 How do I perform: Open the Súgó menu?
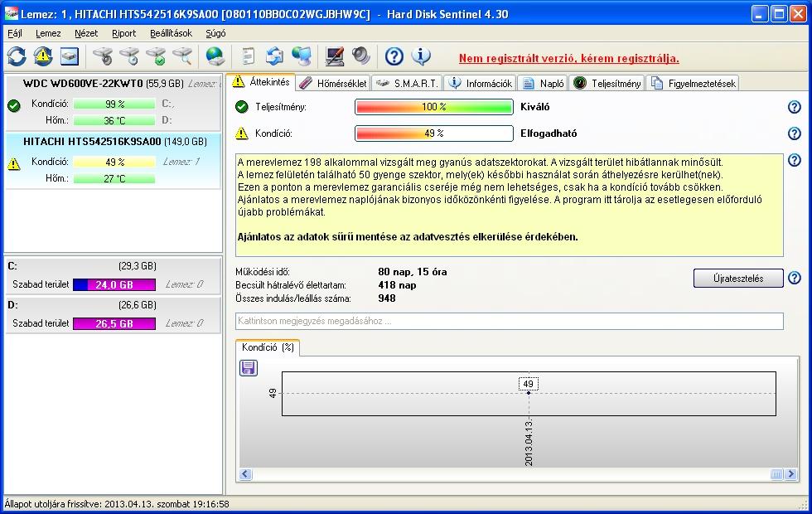click(x=215, y=33)
